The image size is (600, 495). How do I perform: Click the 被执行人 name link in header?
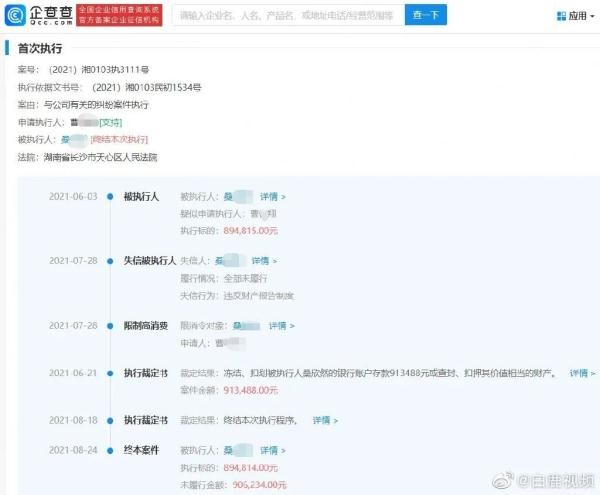coord(74,140)
